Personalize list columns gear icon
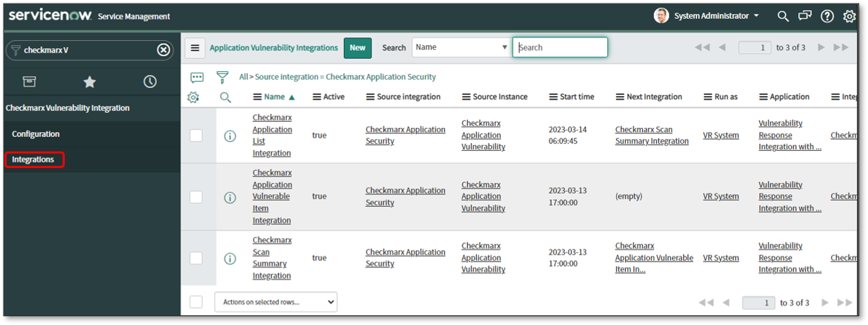 point(193,98)
